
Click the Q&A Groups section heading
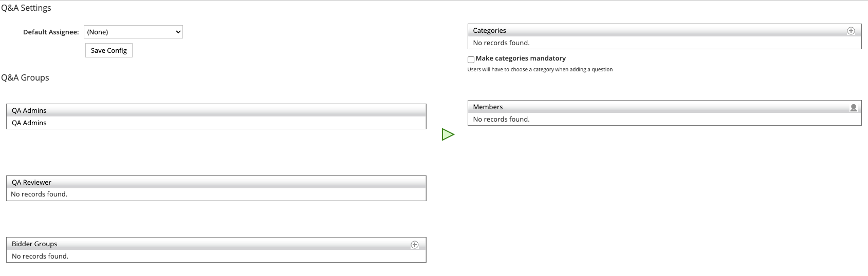(x=25, y=77)
